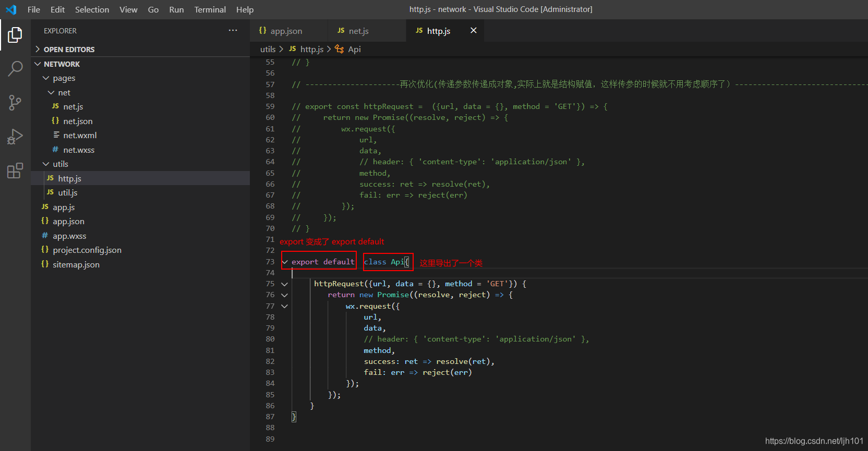Click hash icon of net.wxss file
This screenshot has height=451, width=868.
click(55, 150)
